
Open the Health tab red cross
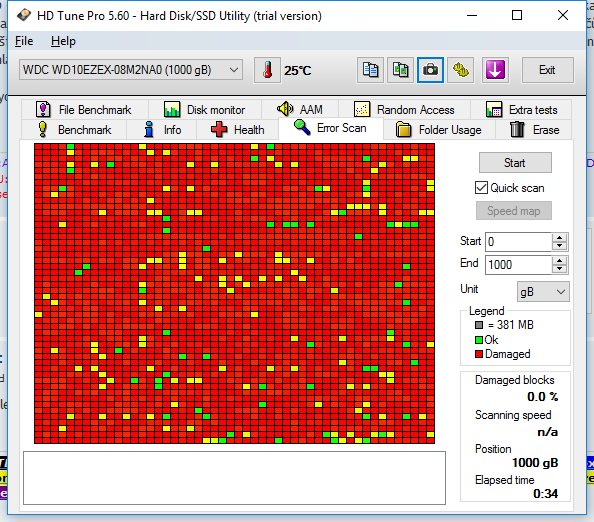(219, 130)
